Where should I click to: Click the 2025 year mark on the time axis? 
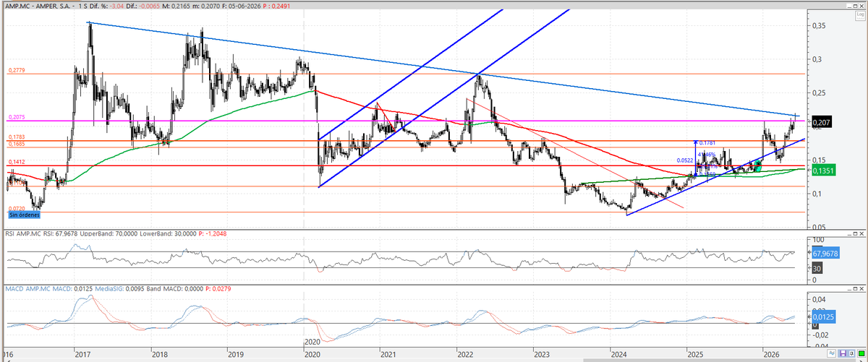(x=694, y=354)
